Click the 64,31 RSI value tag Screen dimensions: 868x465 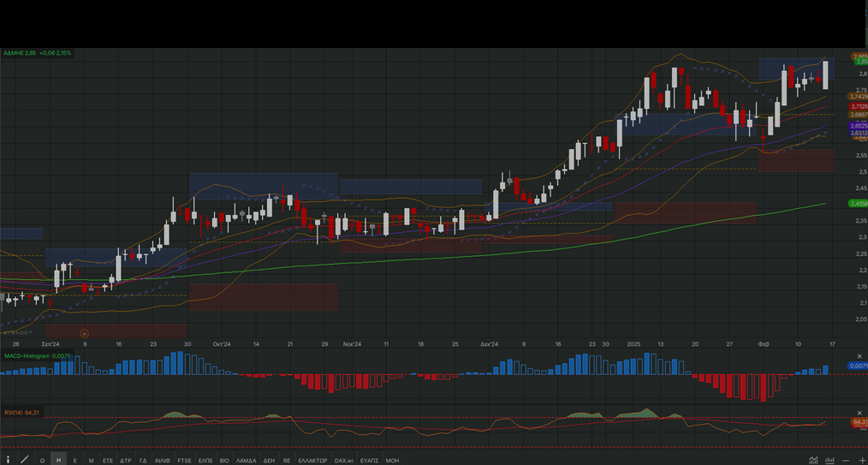(x=859, y=422)
